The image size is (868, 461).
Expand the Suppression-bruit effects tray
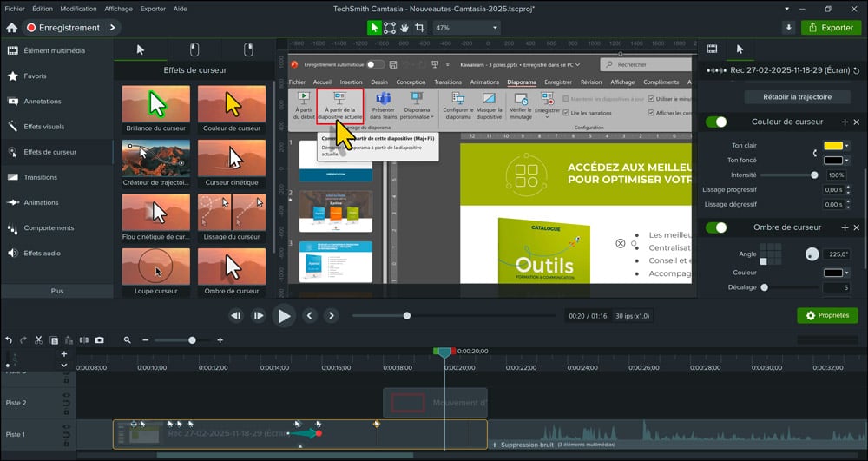[x=495, y=445]
